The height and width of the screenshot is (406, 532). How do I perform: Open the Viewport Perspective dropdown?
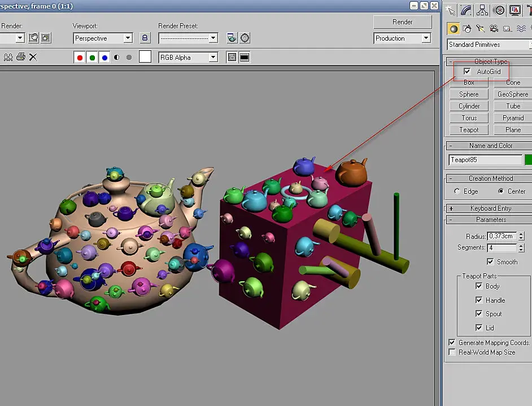tap(103, 38)
